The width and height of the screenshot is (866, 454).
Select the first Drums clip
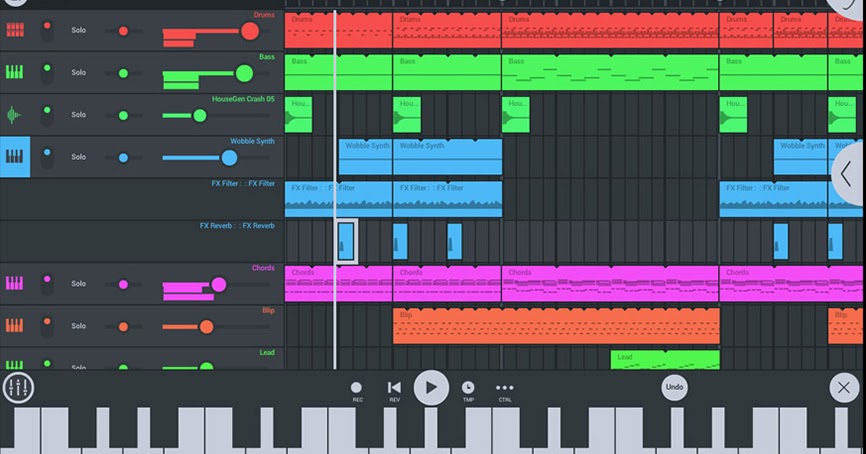pos(338,31)
